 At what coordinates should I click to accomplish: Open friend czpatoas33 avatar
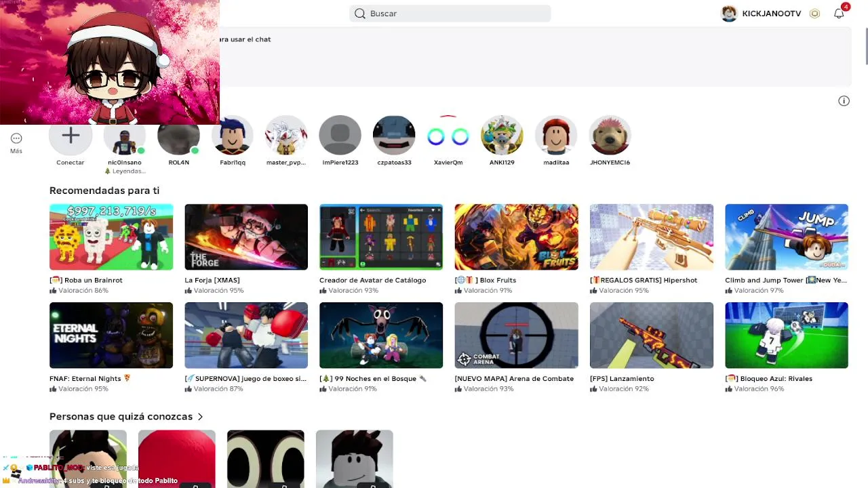(x=394, y=136)
